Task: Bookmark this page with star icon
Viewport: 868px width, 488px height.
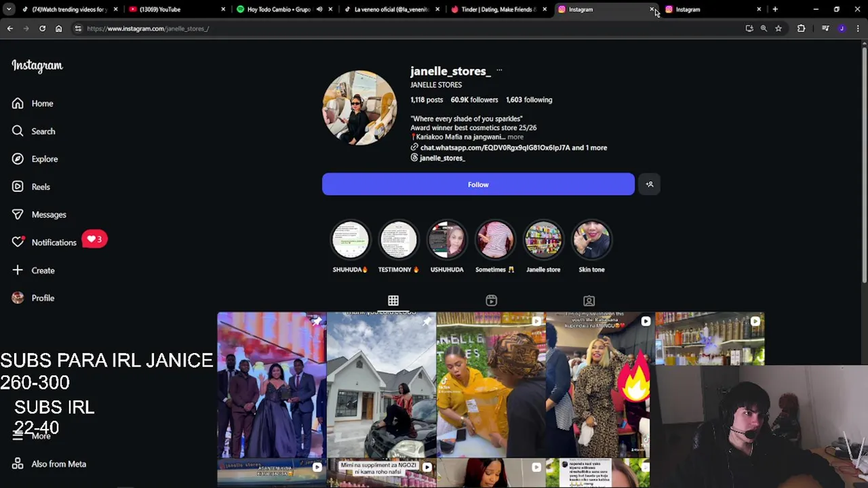Action: (778, 28)
